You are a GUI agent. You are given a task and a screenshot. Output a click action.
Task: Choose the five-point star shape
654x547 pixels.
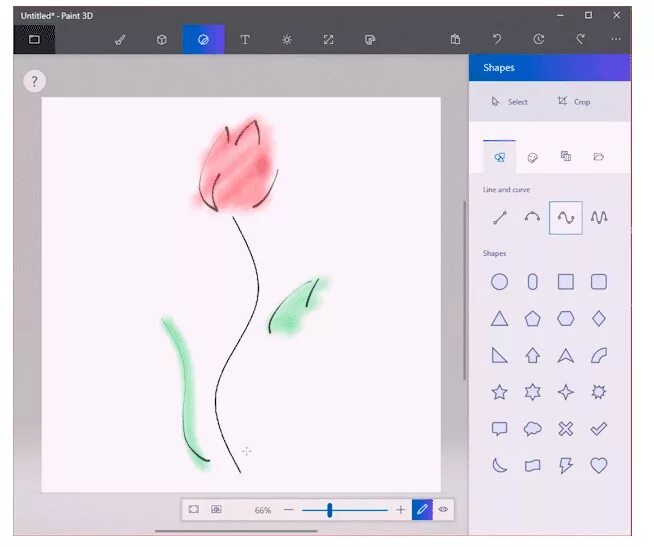[500, 392]
